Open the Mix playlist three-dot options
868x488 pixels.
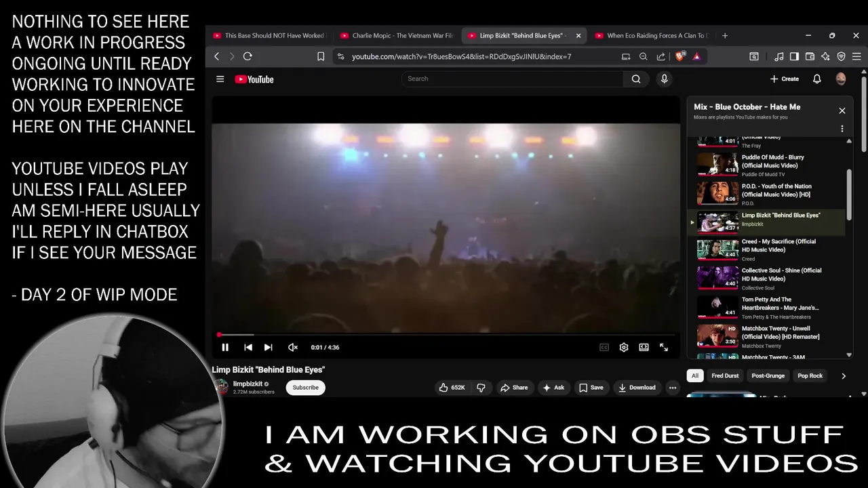[842, 129]
